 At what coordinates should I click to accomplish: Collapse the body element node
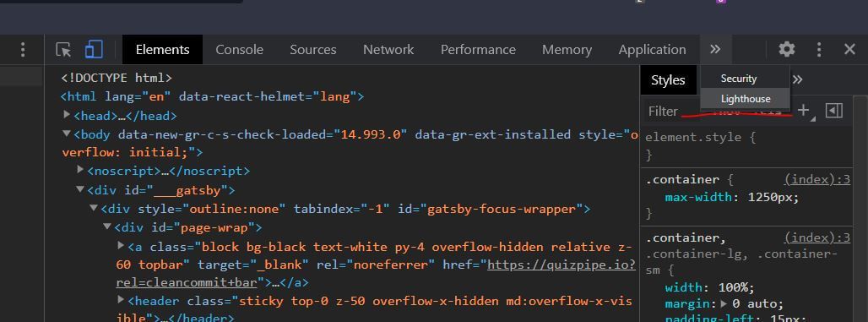click(x=67, y=134)
